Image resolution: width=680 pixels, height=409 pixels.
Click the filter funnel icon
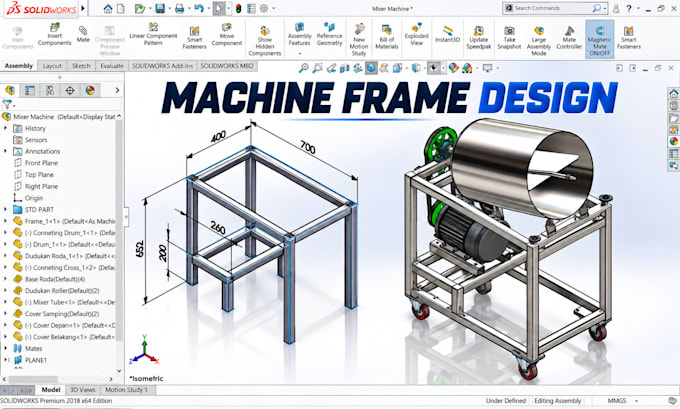7,104
